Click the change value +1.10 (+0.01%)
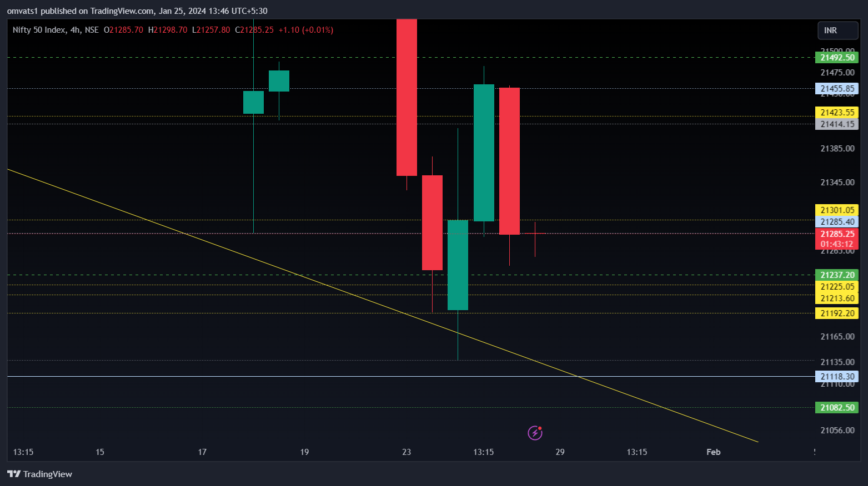The image size is (868, 486). [x=306, y=30]
